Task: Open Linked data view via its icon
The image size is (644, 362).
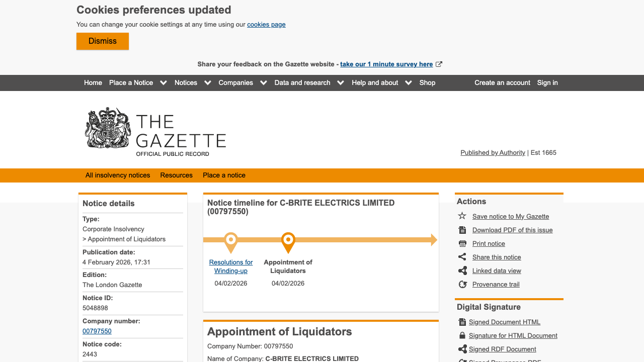Action: [462, 270]
